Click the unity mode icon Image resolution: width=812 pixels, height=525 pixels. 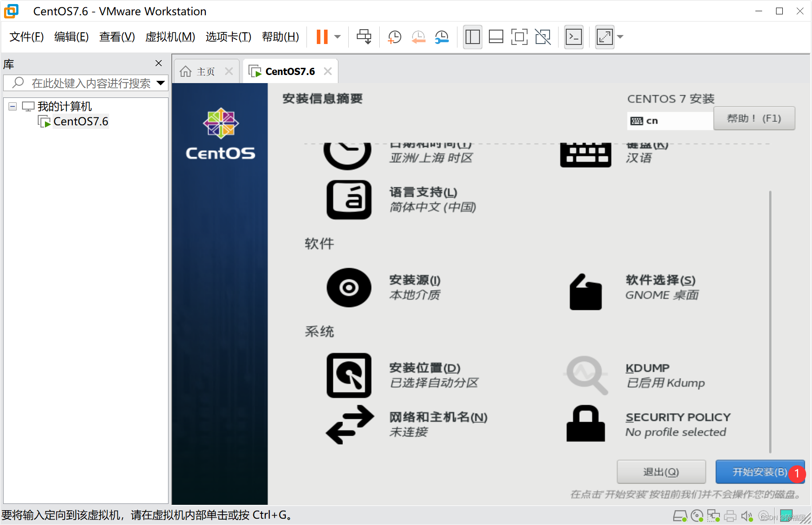pyautogui.click(x=543, y=37)
